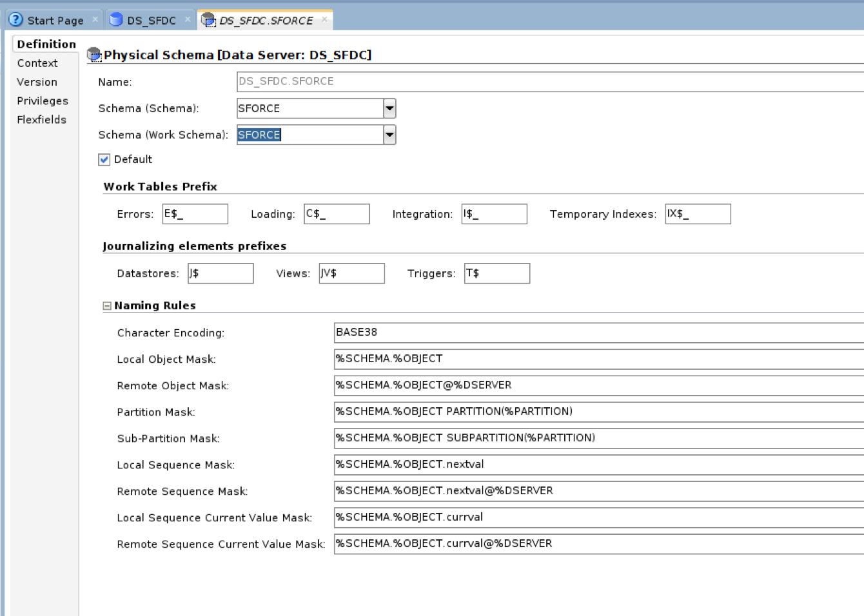Click the database icon on the DS_SFDC tab
The width and height of the screenshot is (864, 616).
coord(116,19)
